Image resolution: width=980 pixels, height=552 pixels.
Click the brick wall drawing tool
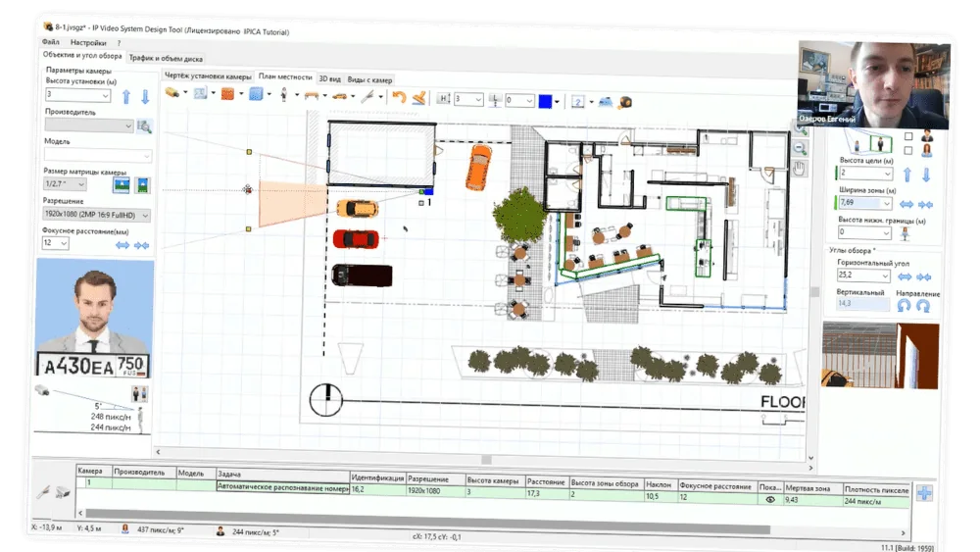[x=227, y=94]
